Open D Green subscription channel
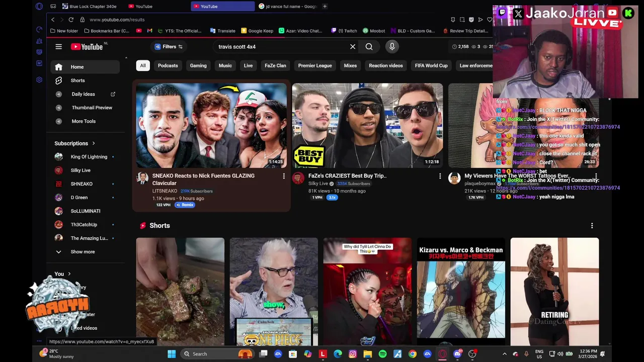 click(85, 198)
